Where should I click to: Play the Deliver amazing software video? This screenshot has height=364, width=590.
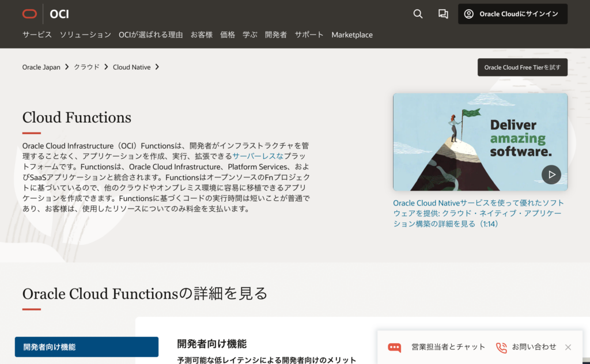(x=551, y=174)
